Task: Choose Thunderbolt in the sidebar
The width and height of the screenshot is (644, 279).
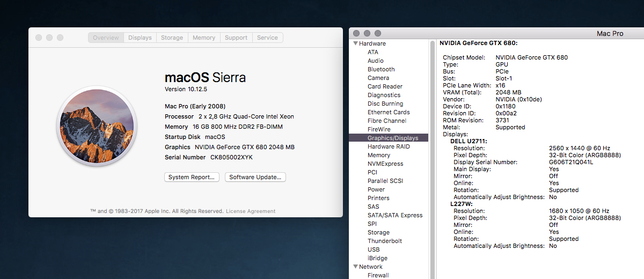Action: pyautogui.click(x=385, y=241)
